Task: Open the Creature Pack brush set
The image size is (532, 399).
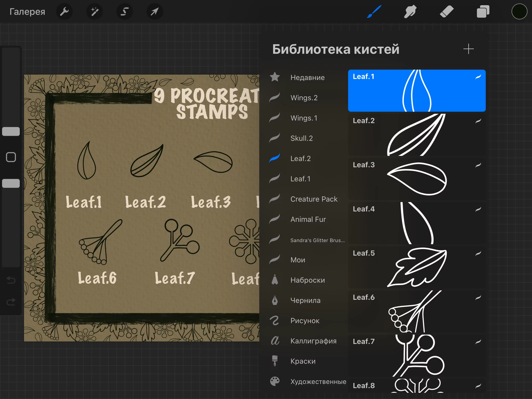Action: tap(308, 199)
